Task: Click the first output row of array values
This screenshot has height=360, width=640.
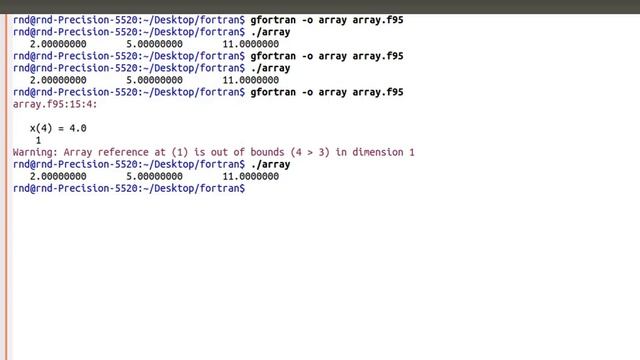Action: coord(154,44)
